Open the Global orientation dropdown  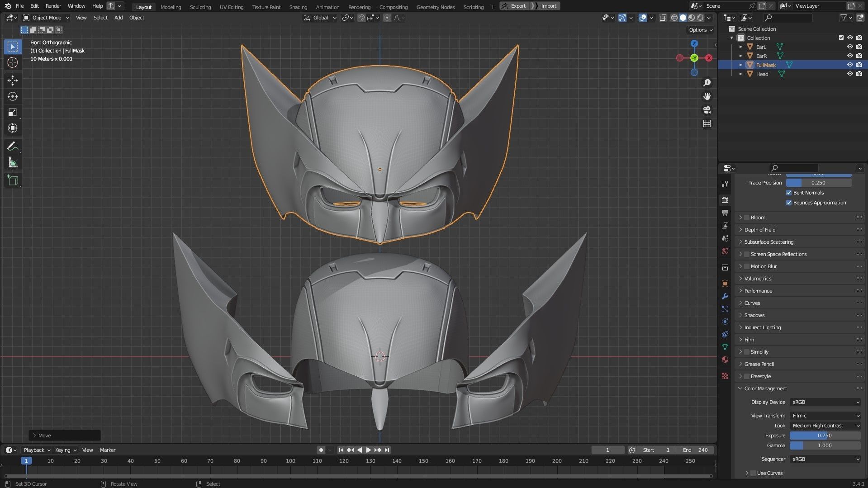[x=320, y=18]
